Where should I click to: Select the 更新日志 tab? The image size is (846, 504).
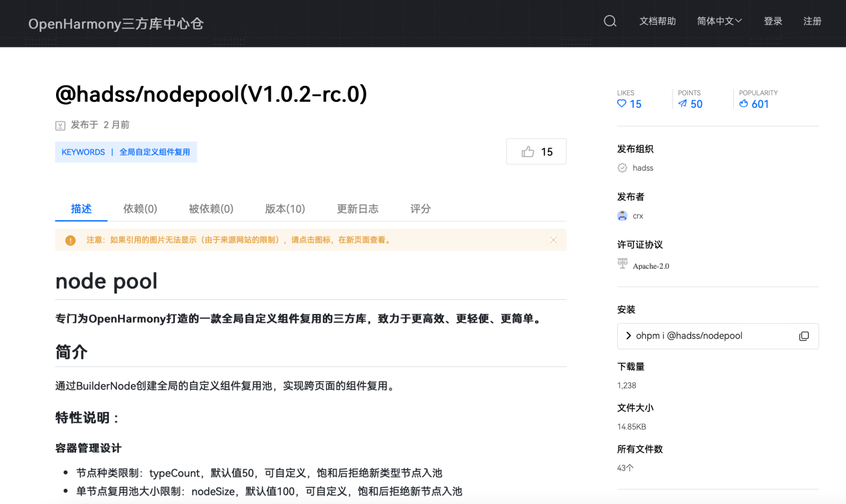(x=358, y=209)
